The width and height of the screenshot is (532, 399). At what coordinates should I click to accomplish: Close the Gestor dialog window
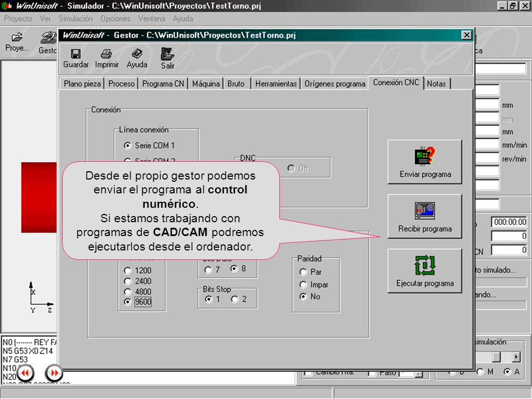[467, 35]
